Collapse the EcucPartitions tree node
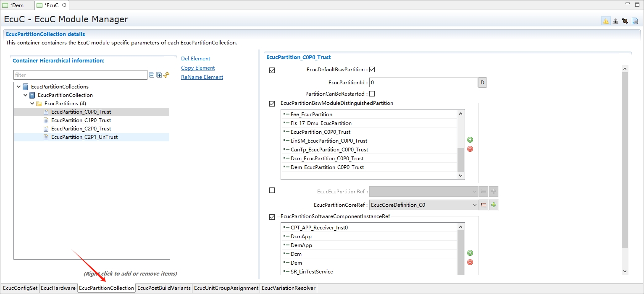This screenshot has width=644, height=294. [x=32, y=103]
